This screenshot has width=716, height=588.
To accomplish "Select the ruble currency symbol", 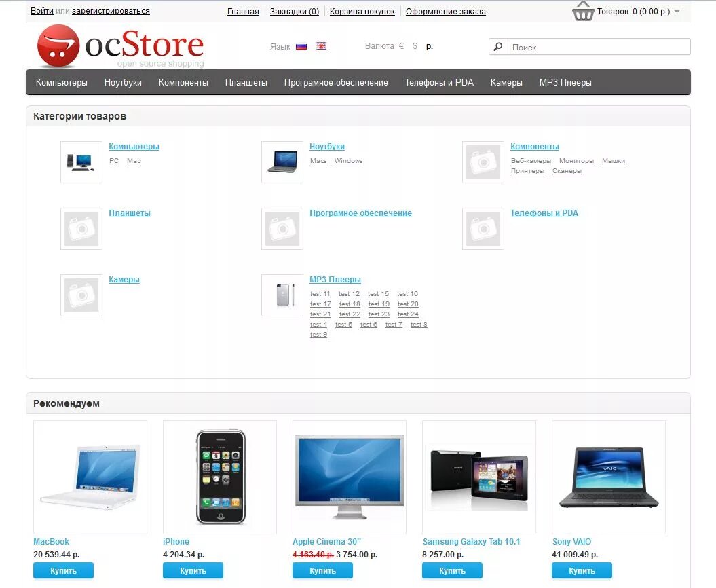I will tap(429, 45).
